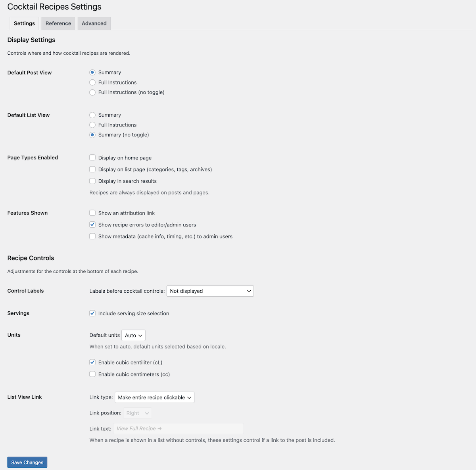This screenshot has width=476, height=470.
Task: Enable Show metadata to admin users
Action: click(92, 236)
